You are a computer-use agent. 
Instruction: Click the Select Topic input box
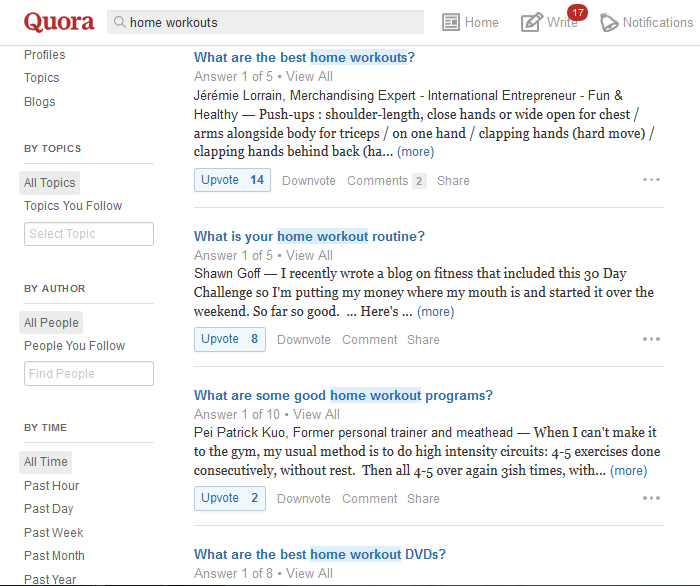(x=89, y=234)
